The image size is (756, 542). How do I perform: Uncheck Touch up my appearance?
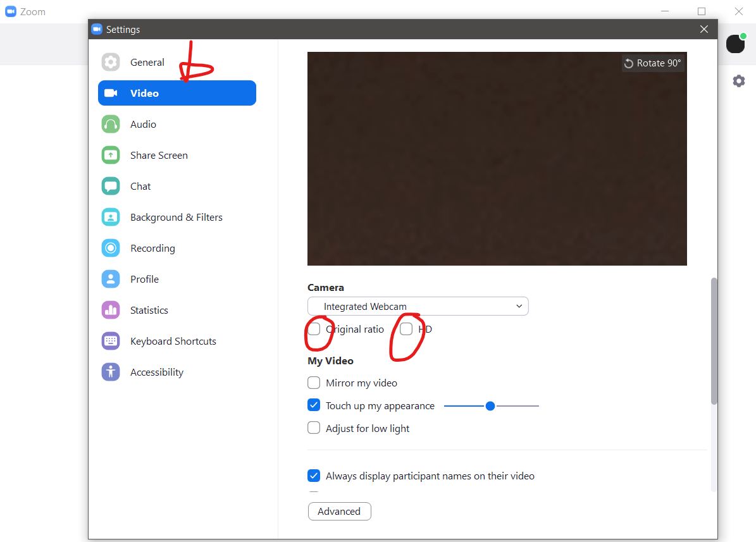coord(314,405)
